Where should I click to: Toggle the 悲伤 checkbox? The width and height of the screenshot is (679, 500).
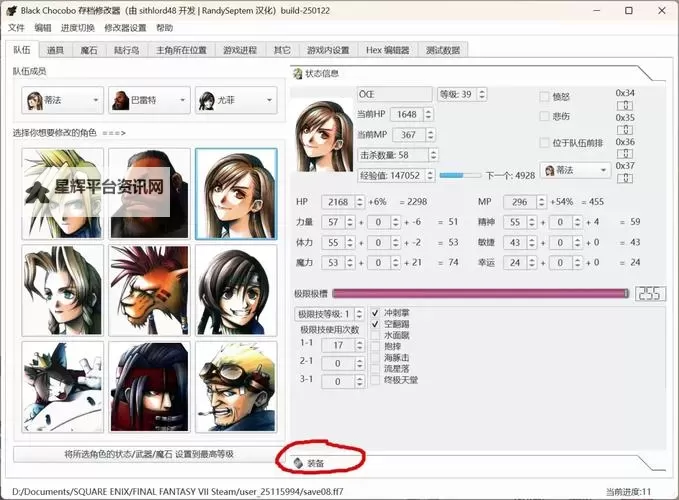click(544, 116)
